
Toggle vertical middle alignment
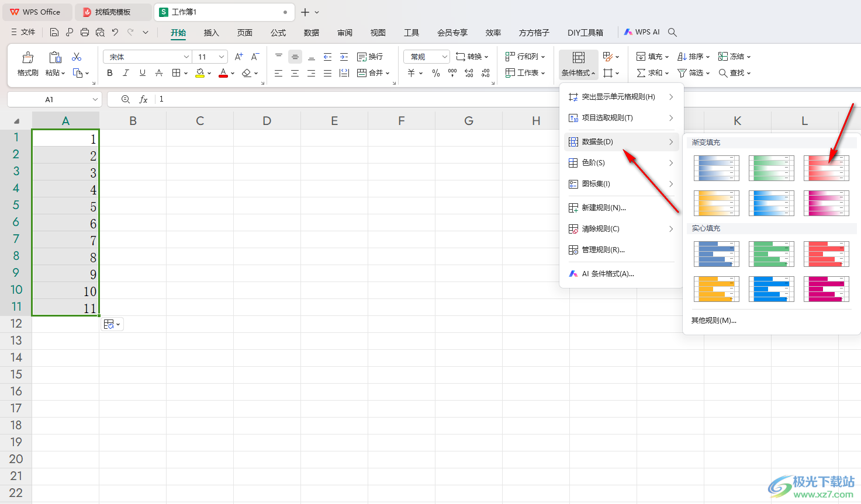point(295,57)
